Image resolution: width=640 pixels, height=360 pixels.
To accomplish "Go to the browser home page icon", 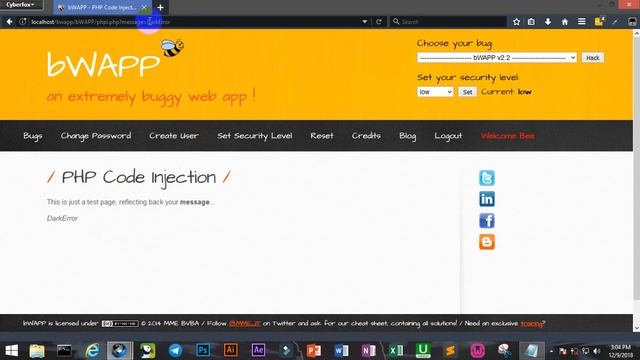I will [564, 22].
